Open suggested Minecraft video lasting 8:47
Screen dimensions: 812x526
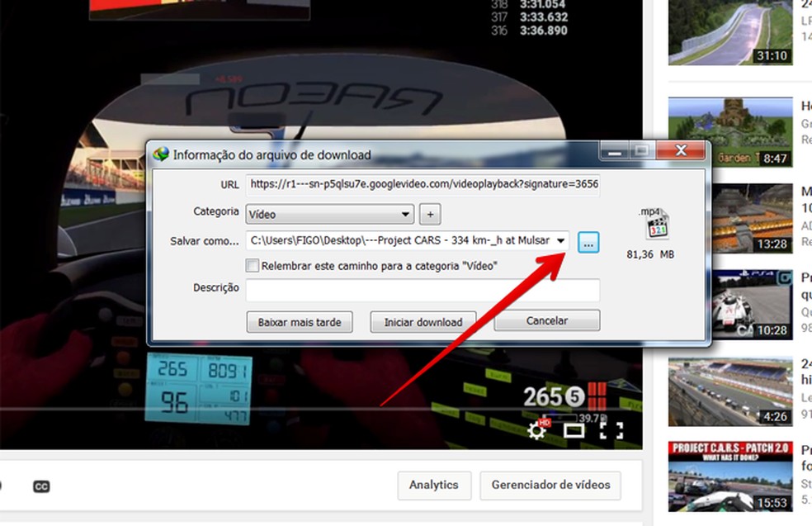(730, 131)
